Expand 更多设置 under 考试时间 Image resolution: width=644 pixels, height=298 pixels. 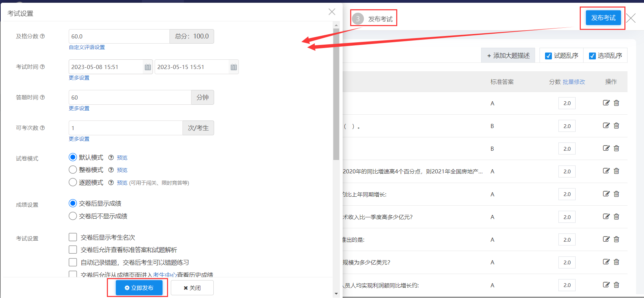tap(79, 78)
